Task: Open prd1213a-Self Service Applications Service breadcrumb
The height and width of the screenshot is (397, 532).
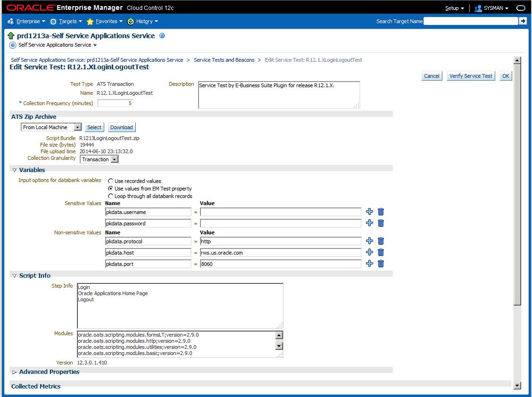Action: [97, 60]
